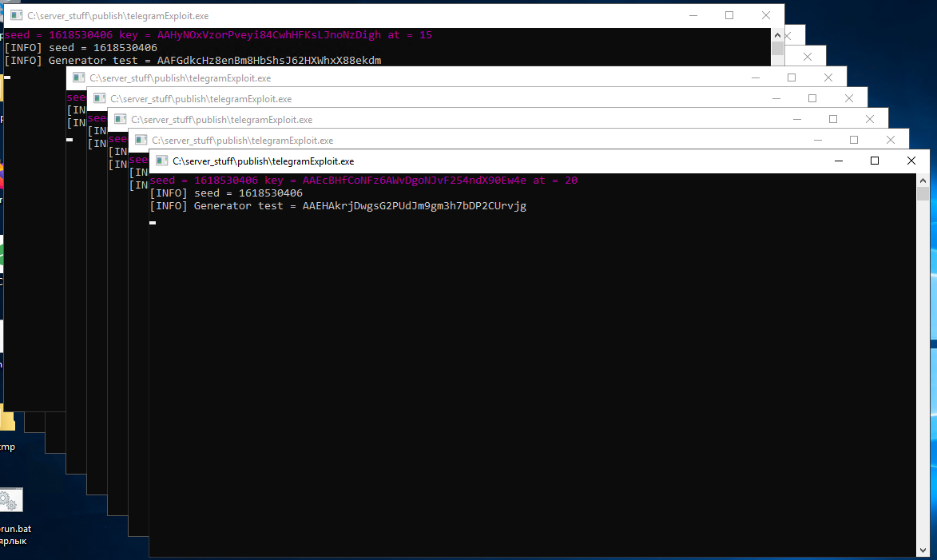The width and height of the screenshot is (937, 560).
Task: Minimize the third console window from the front
Action: click(796, 119)
